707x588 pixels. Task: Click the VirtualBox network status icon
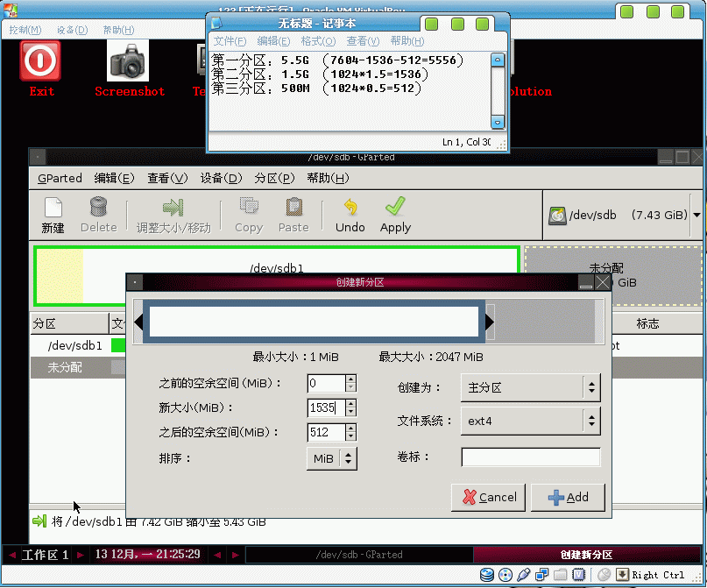541,575
